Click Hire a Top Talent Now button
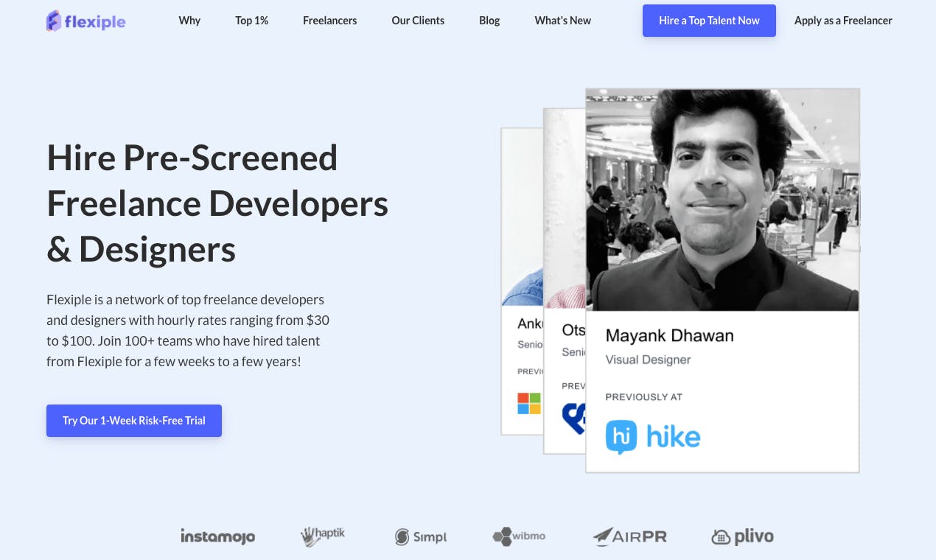The width and height of the screenshot is (936, 560). point(709,21)
